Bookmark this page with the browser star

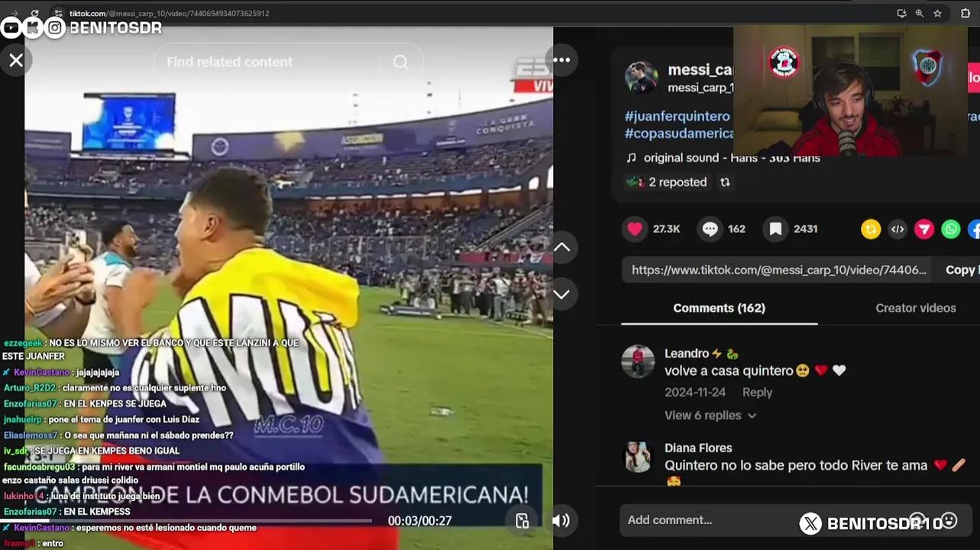(x=937, y=13)
